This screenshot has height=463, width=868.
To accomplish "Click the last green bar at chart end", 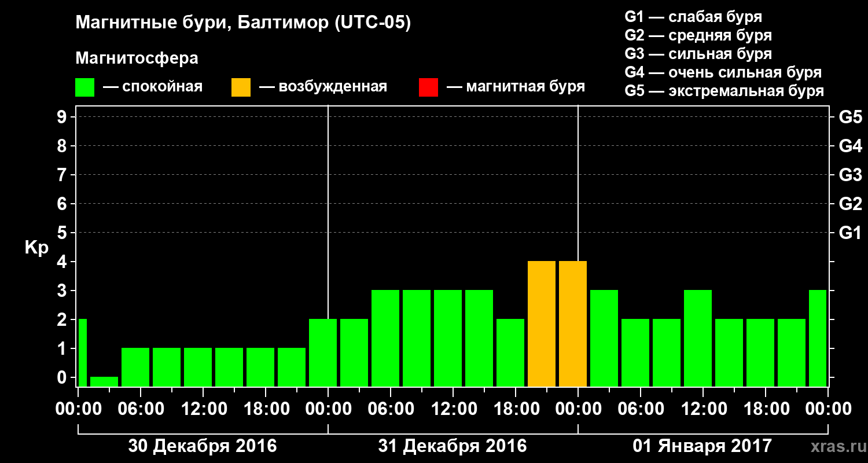I will 818,339.
